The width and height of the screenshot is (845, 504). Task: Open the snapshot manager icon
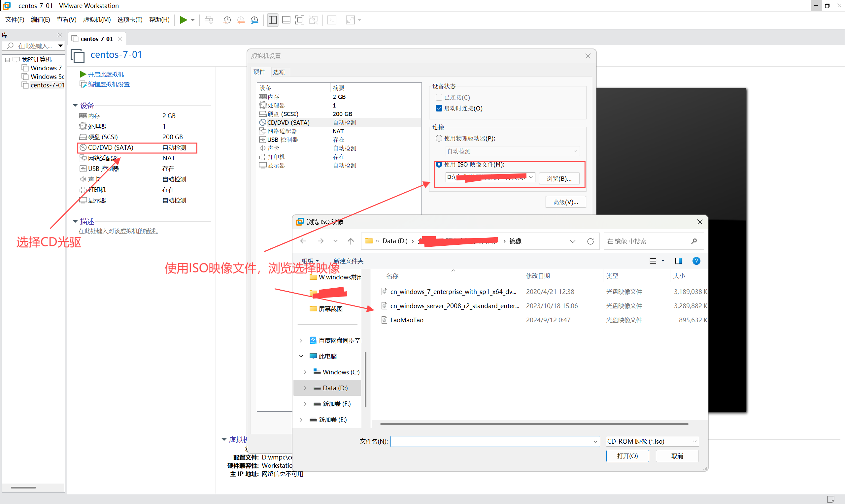(254, 20)
